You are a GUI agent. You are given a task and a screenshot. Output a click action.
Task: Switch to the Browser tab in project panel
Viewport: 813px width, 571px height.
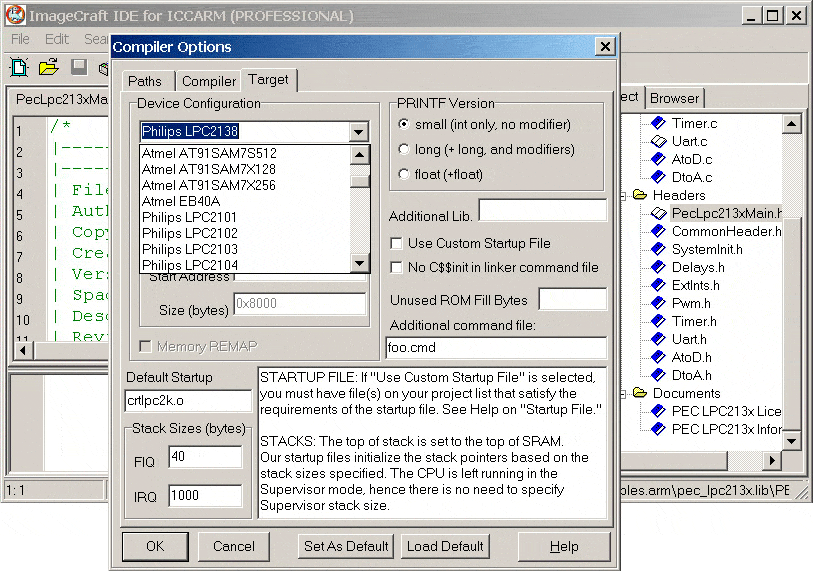pos(674,98)
